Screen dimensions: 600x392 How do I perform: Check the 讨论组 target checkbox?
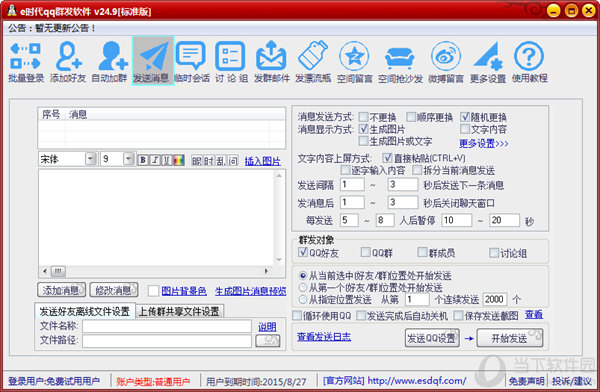pos(494,253)
